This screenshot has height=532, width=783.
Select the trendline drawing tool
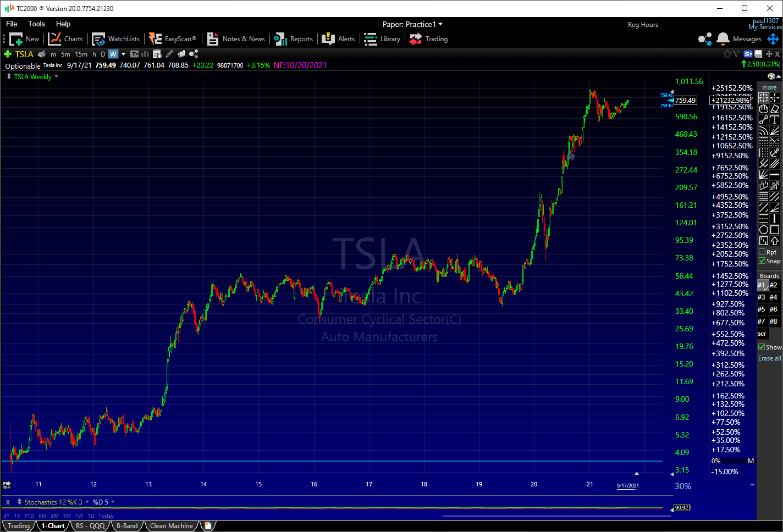click(764, 120)
